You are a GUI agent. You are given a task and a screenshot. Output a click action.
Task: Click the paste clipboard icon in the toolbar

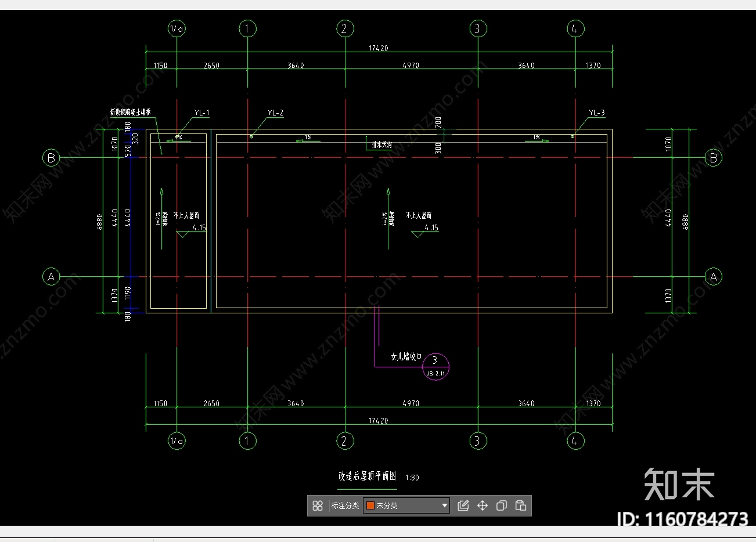click(x=521, y=505)
